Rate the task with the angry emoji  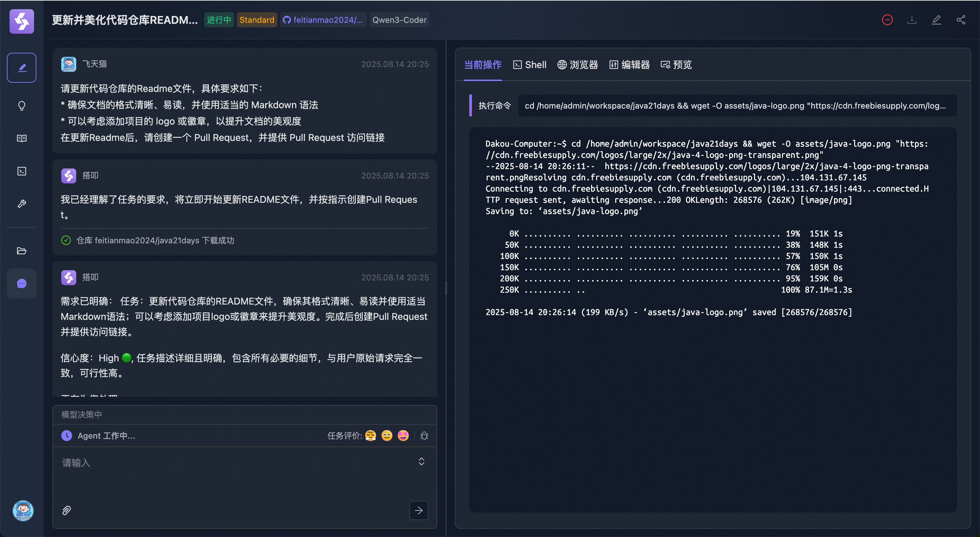point(370,435)
